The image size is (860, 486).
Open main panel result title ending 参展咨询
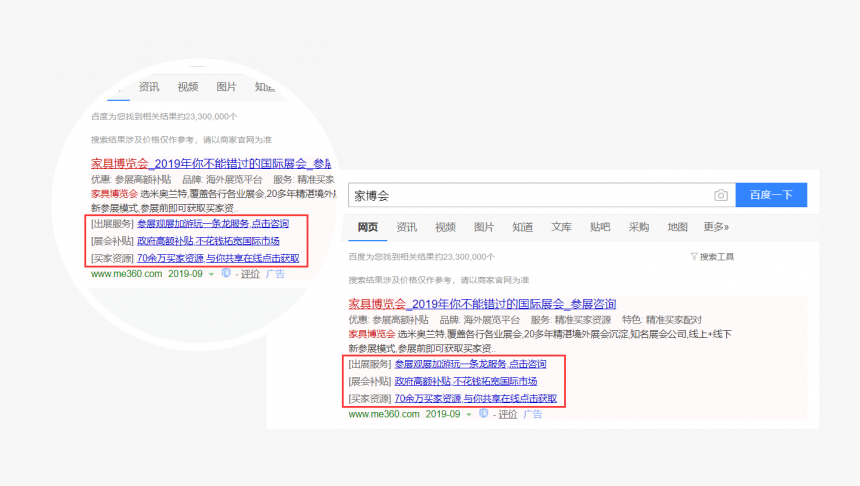click(482, 304)
